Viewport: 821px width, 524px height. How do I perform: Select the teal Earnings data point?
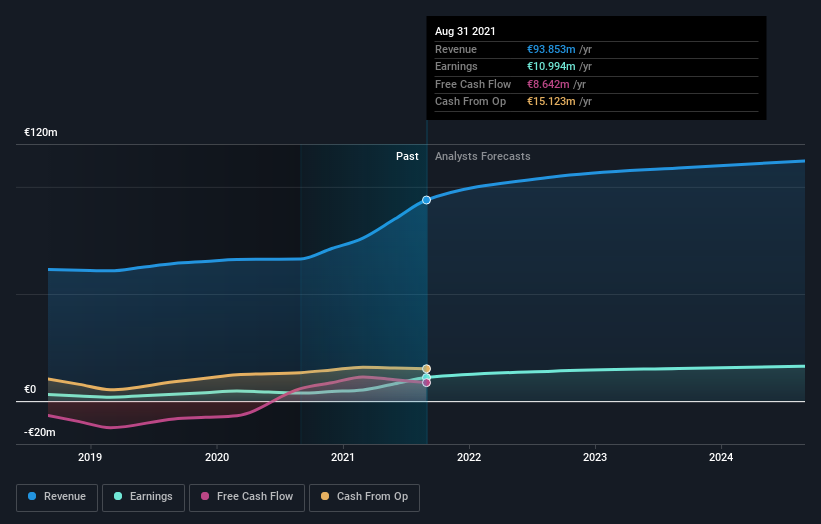427,377
